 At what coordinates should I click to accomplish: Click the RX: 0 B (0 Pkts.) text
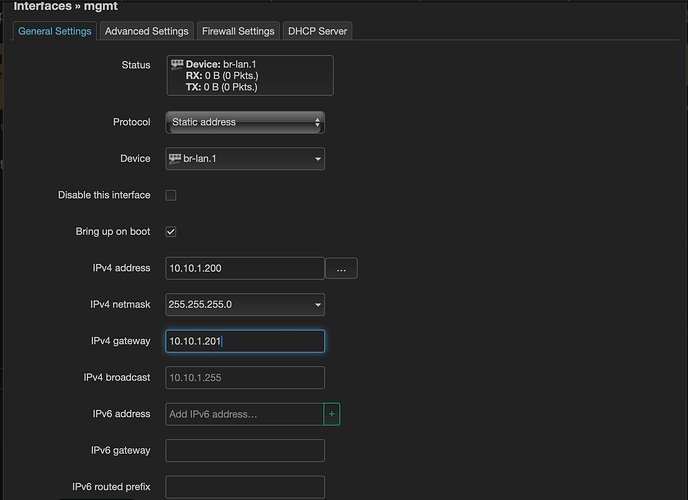[222, 75]
